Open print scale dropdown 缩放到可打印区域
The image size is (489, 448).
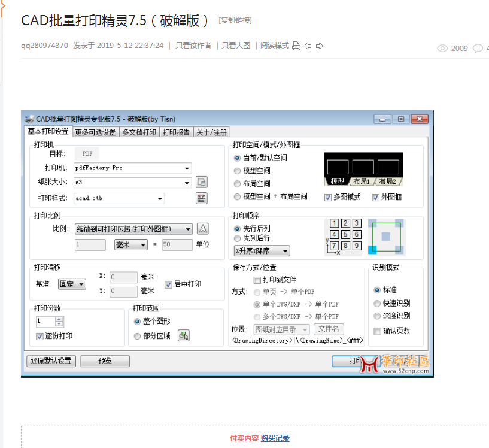click(133, 229)
